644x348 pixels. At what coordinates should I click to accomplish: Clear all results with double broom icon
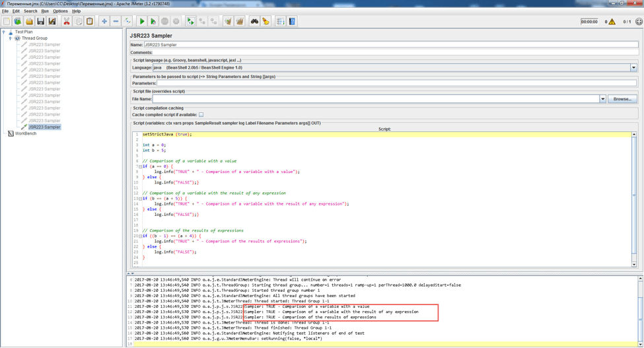pos(240,21)
